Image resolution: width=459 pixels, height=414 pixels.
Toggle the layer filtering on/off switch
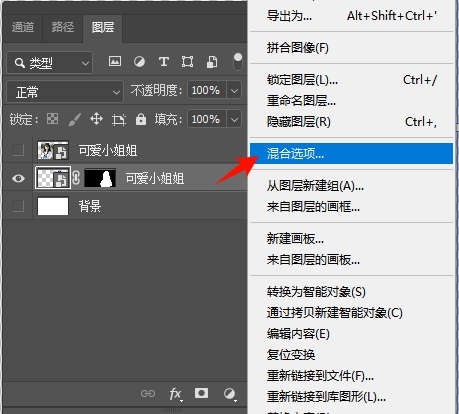point(238,61)
